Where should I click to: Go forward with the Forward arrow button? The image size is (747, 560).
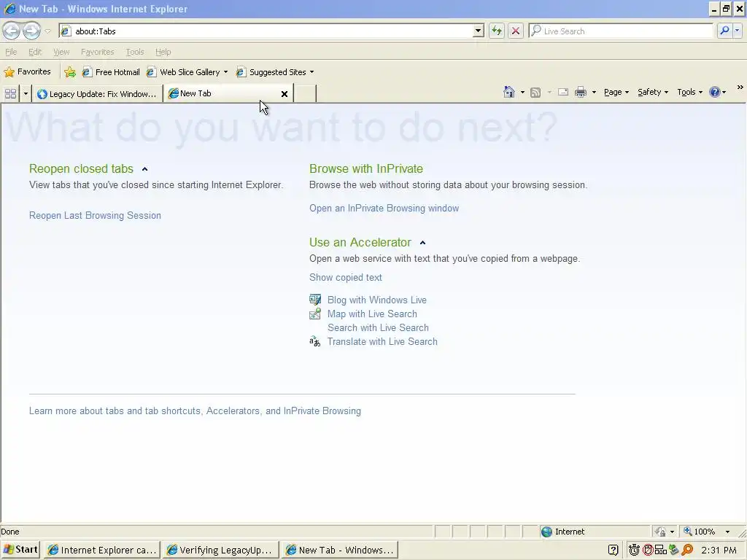point(31,31)
